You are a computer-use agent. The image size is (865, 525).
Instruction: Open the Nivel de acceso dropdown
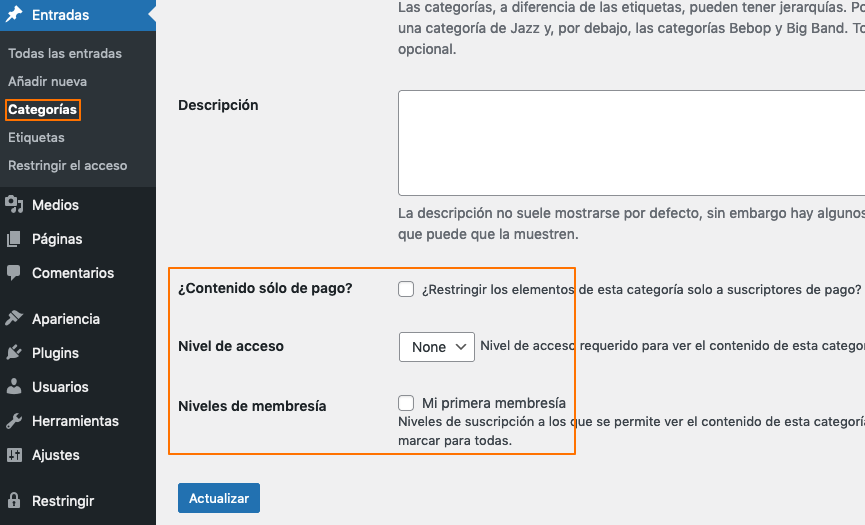pyautogui.click(x=437, y=347)
